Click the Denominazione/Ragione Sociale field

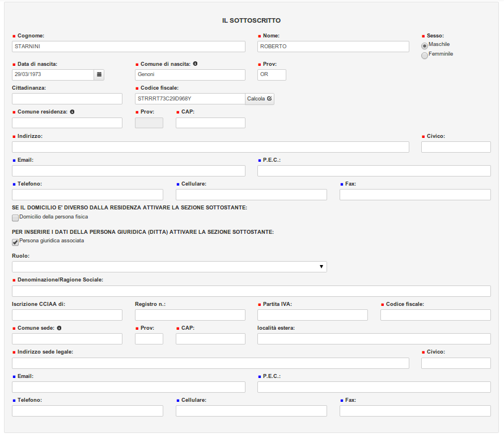(251, 291)
